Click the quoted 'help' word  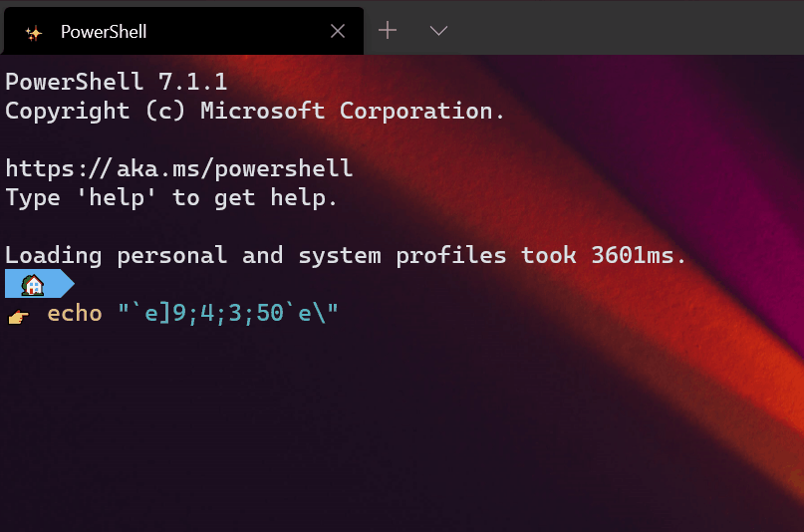pos(117,198)
